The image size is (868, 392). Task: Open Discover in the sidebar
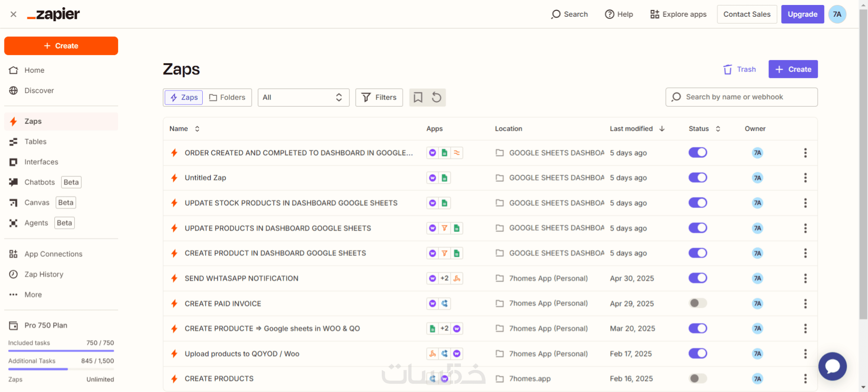(x=61, y=91)
